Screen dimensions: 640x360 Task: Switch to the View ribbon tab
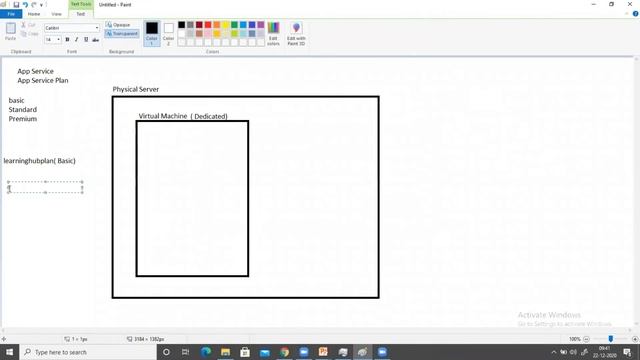pyautogui.click(x=56, y=14)
